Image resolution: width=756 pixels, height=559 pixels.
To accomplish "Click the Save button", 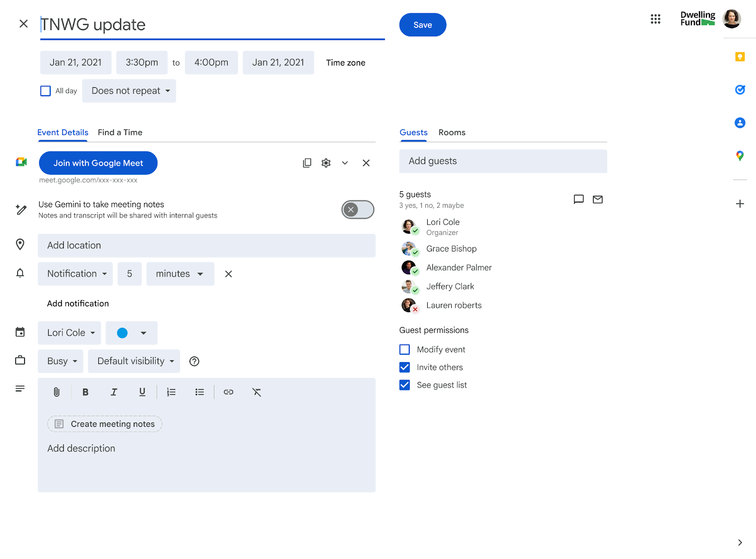I will 422,25.
